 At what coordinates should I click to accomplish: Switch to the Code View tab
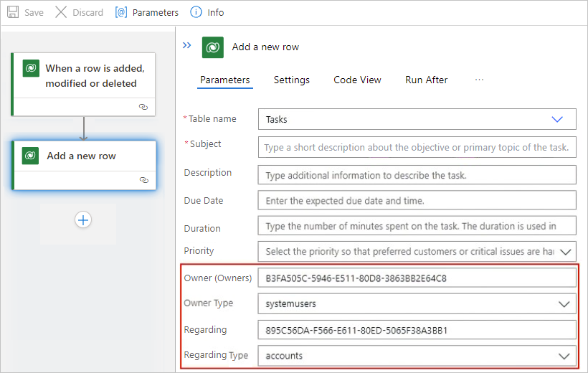(x=357, y=80)
